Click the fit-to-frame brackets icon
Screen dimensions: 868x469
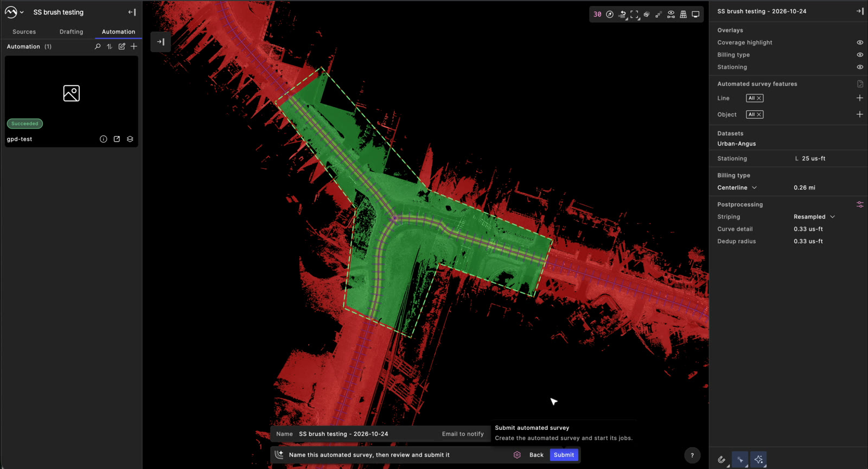(x=634, y=15)
